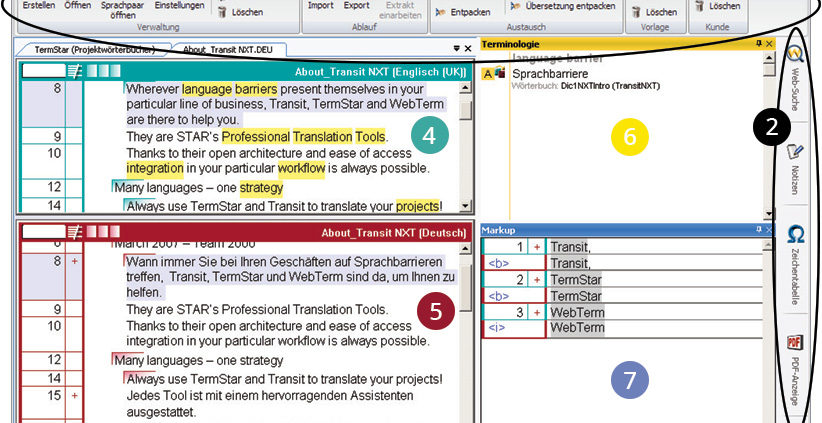Close the Markup panel
The height and width of the screenshot is (423, 822).
pos(769,230)
